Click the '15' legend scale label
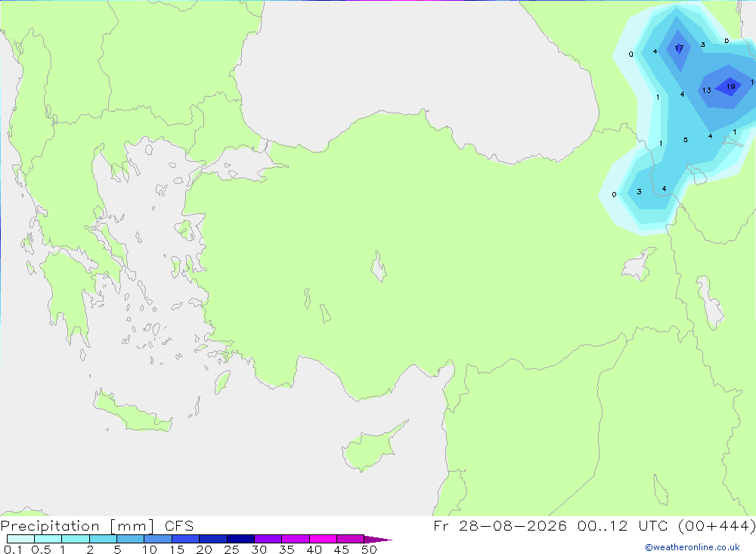The image size is (756, 554). 177,549
